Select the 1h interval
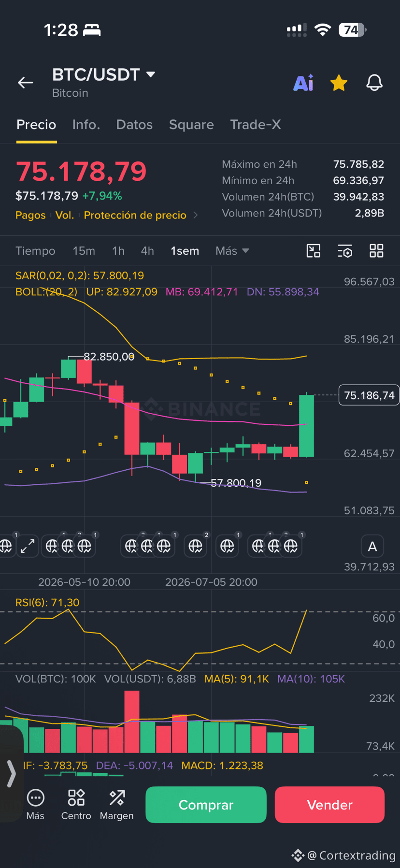Viewport: 400px width, 868px height. click(x=118, y=251)
